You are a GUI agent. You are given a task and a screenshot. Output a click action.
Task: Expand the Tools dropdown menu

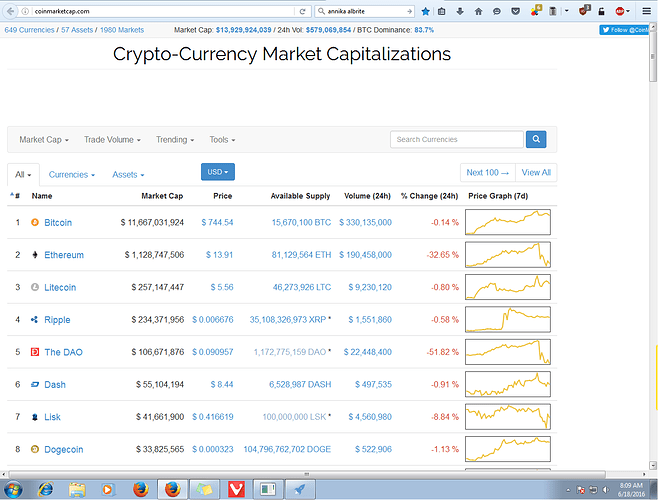[222, 139]
